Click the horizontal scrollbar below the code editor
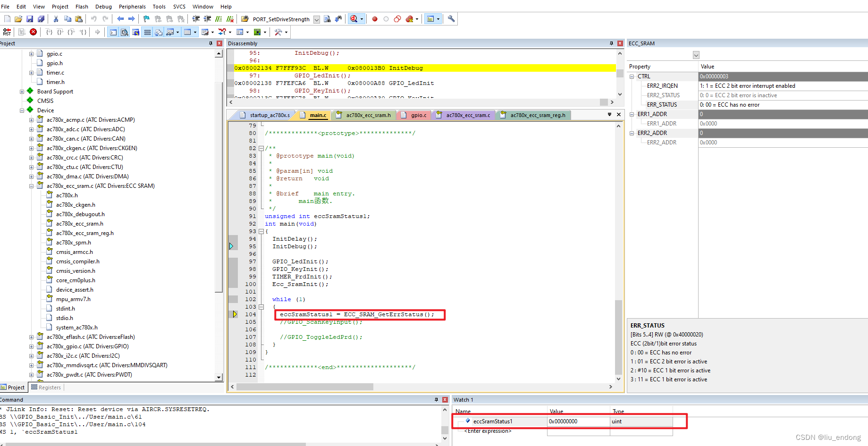This screenshot has height=446, width=868. [x=305, y=387]
